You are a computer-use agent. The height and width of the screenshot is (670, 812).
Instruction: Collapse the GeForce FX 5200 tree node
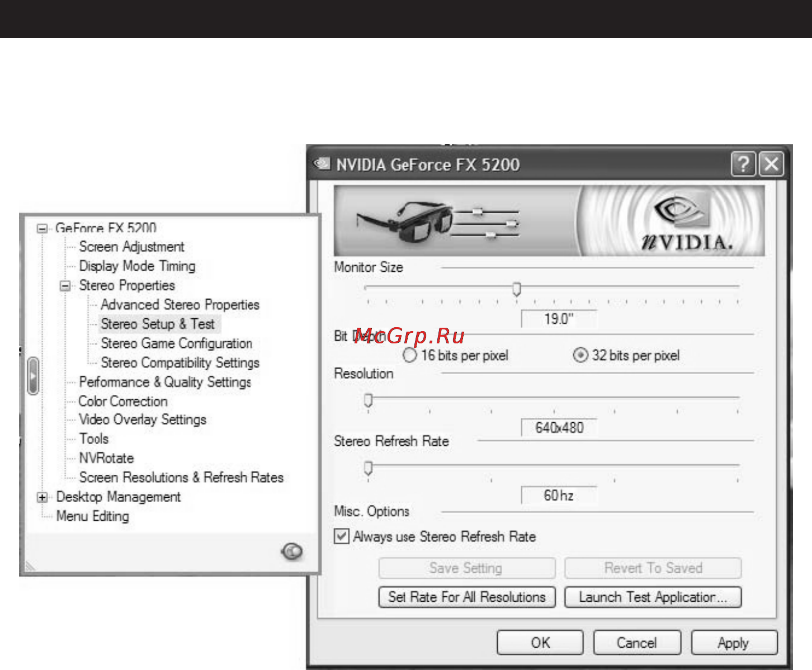coord(42,228)
